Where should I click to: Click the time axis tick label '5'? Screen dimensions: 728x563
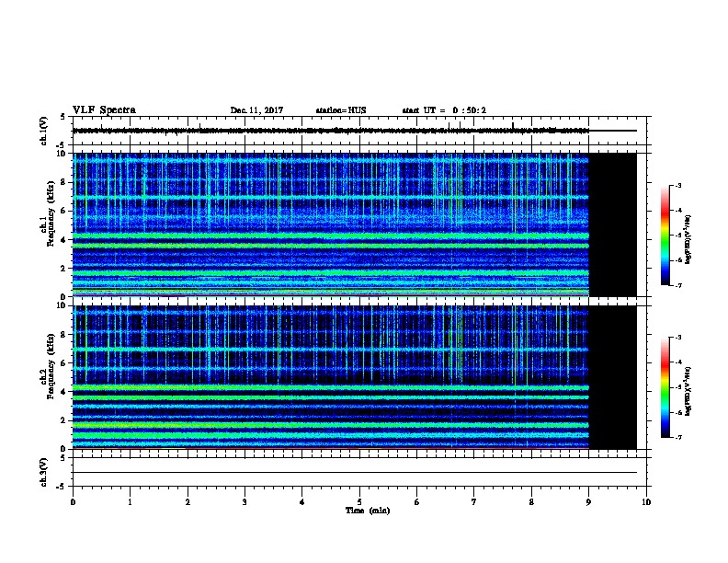[359, 502]
